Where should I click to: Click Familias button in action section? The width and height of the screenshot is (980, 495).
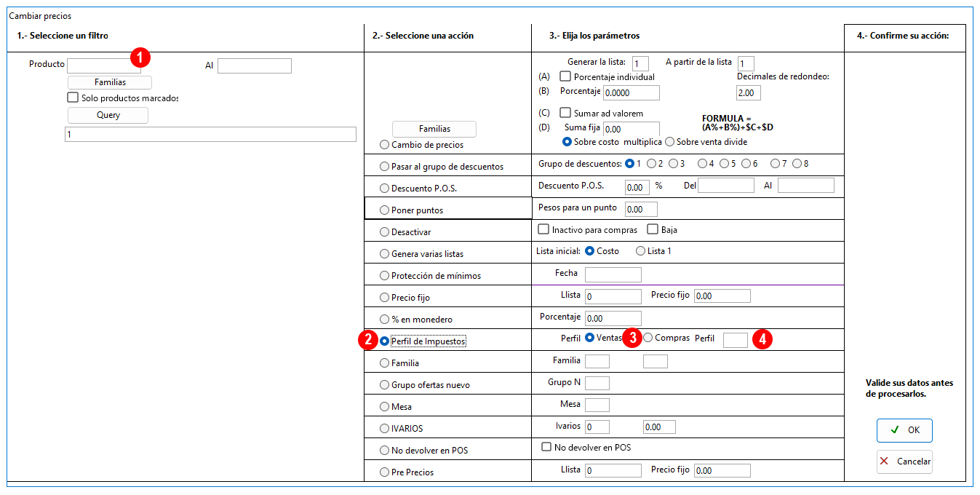tap(434, 129)
